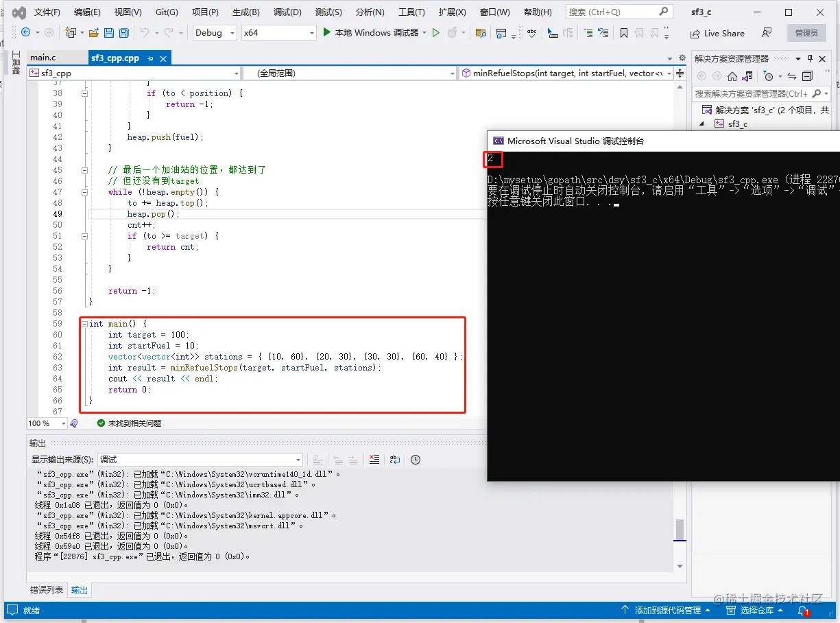
Task: Click the 管理员 button
Action: click(806, 33)
